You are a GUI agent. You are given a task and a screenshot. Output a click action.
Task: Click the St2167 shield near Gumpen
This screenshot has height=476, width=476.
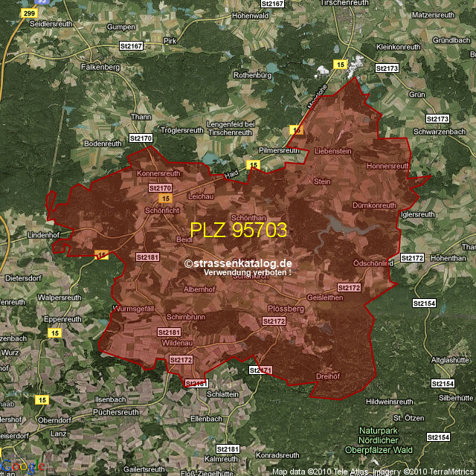[x=131, y=46]
